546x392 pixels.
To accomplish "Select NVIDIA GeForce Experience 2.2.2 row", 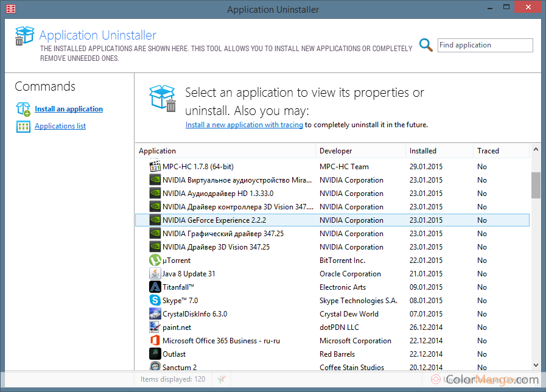I will (332, 220).
